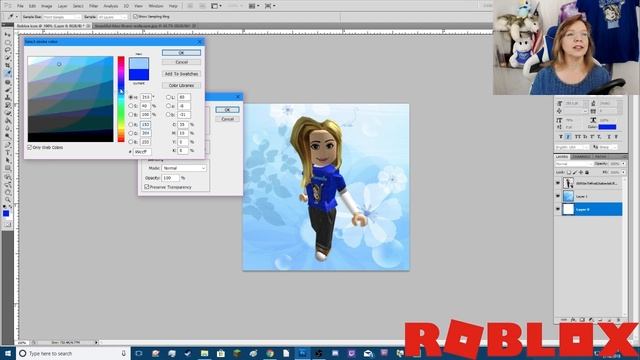The image size is (640, 360).
Task: Open the layer Opacity dropdown arrow
Action: 623,164
